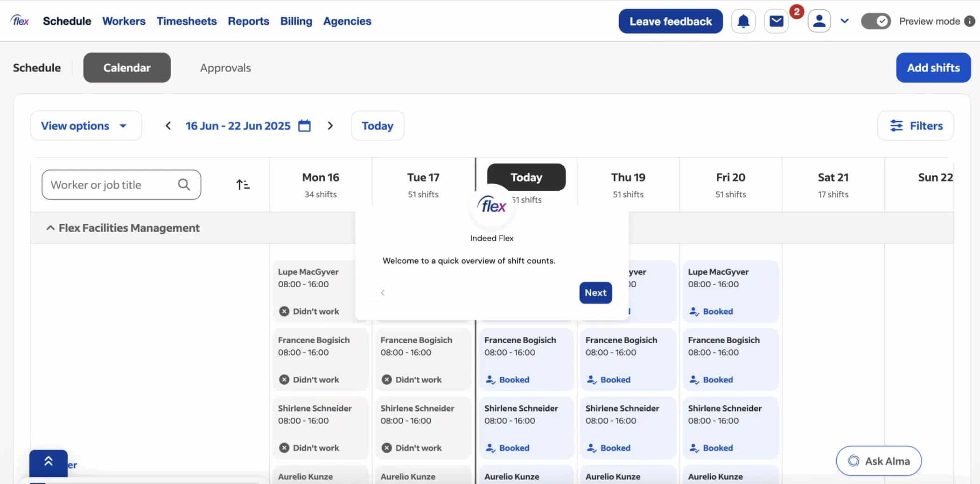The height and width of the screenshot is (484, 980).
Task: Click the Flex logo in header
Action: coord(20,21)
